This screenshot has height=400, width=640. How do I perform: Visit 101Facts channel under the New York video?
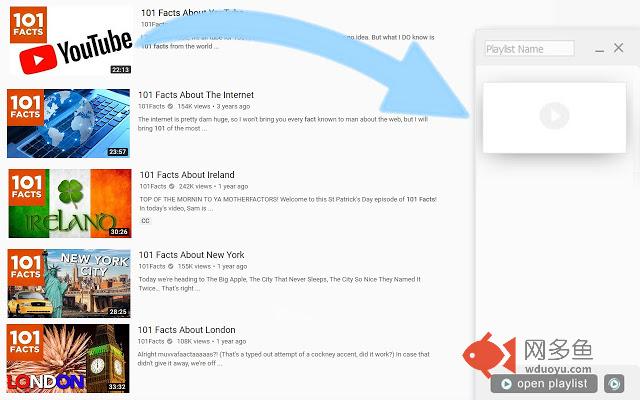152,266
